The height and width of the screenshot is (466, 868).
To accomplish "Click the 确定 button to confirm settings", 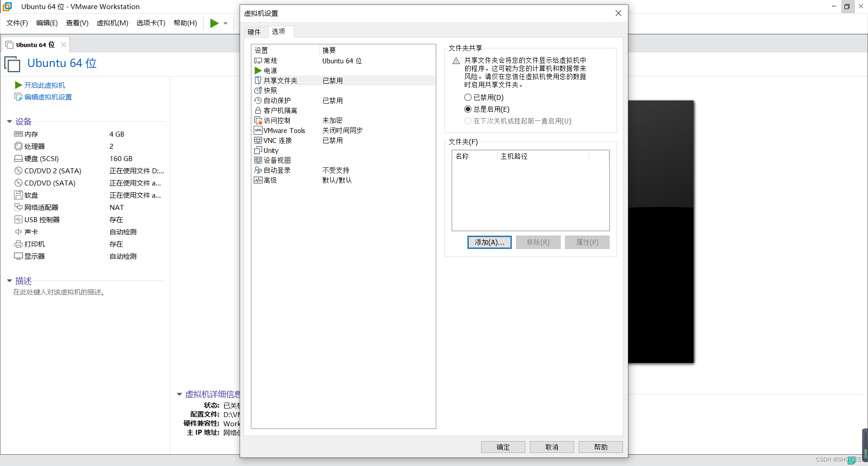I will 503,447.
